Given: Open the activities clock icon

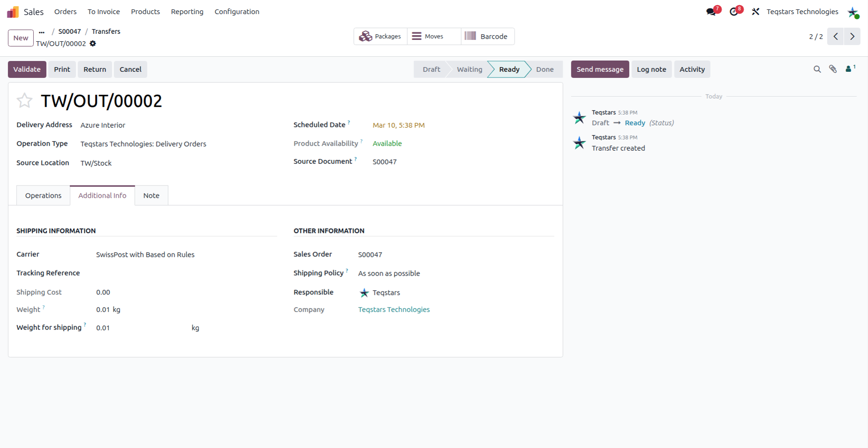Looking at the screenshot, I should [x=735, y=11].
